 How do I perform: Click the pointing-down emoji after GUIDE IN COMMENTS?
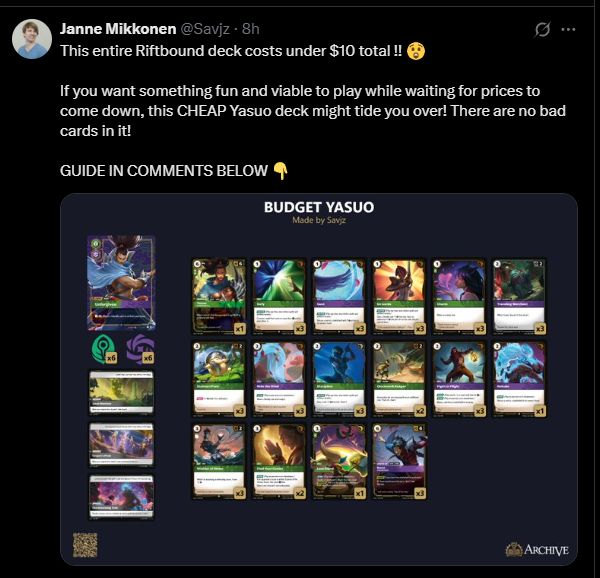click(280, 171)
